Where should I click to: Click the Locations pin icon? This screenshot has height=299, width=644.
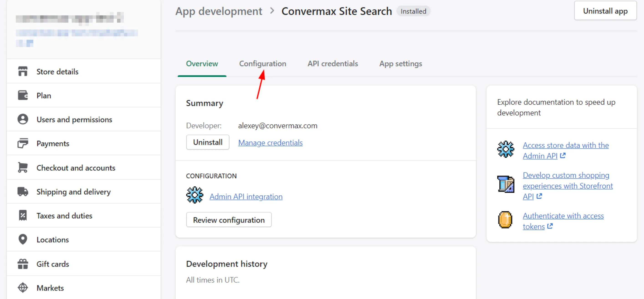[23, 240]
